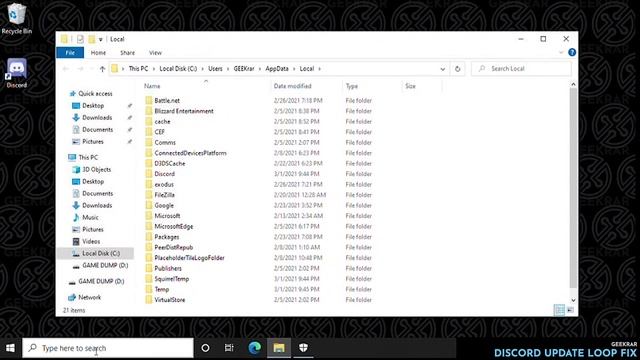Click This PC in the address bar
The width and height of the screenshot is (640, 360).
point(138,69)
